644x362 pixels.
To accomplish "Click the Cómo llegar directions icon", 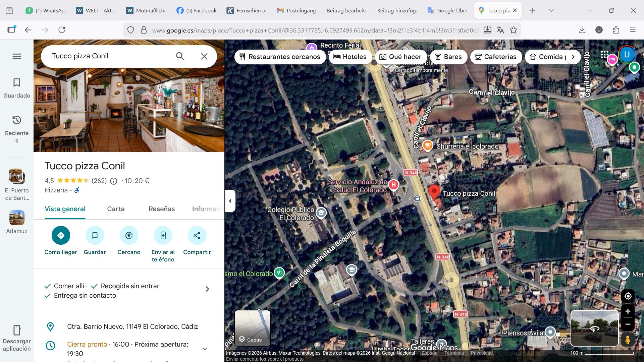I will [x=61, y=235].
